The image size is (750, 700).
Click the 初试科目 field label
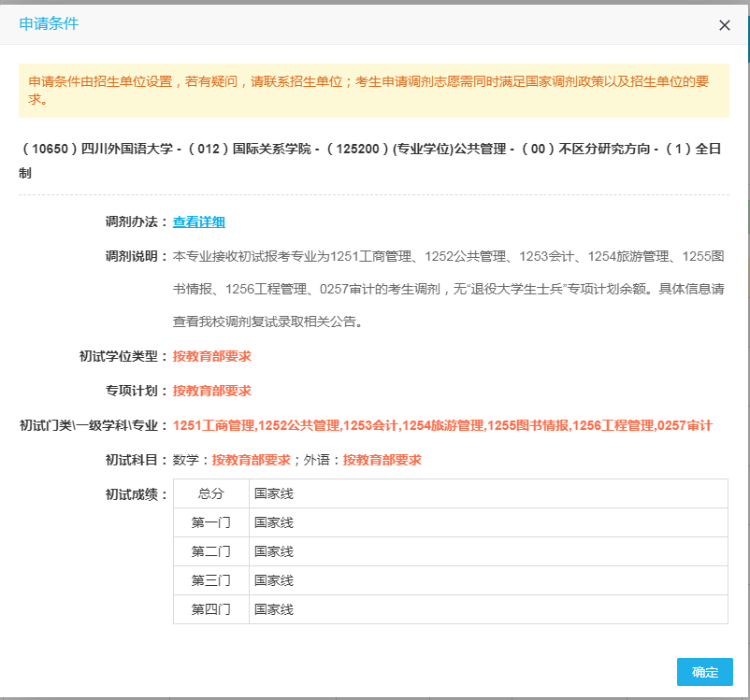point(136,460)
